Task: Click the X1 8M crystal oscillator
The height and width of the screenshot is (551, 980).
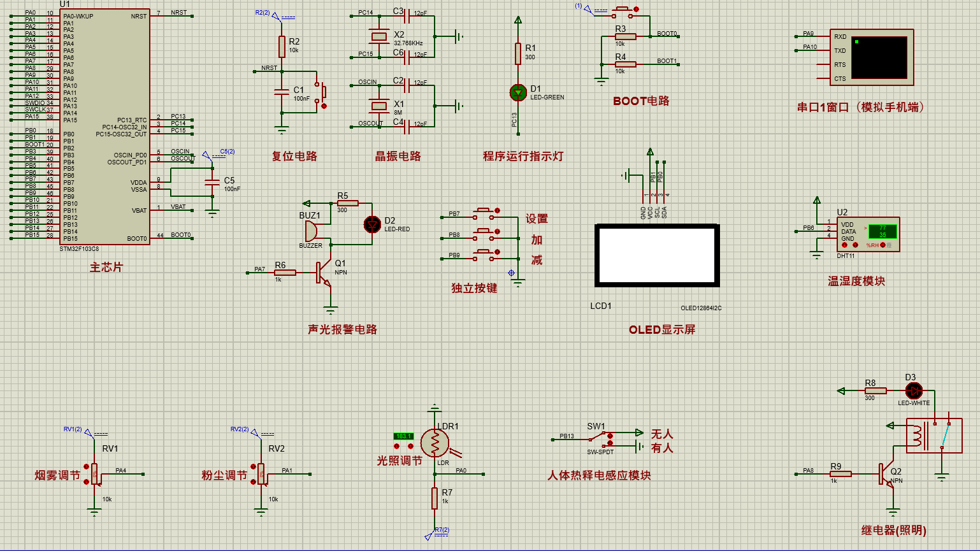Action: [x=379, y=106]
